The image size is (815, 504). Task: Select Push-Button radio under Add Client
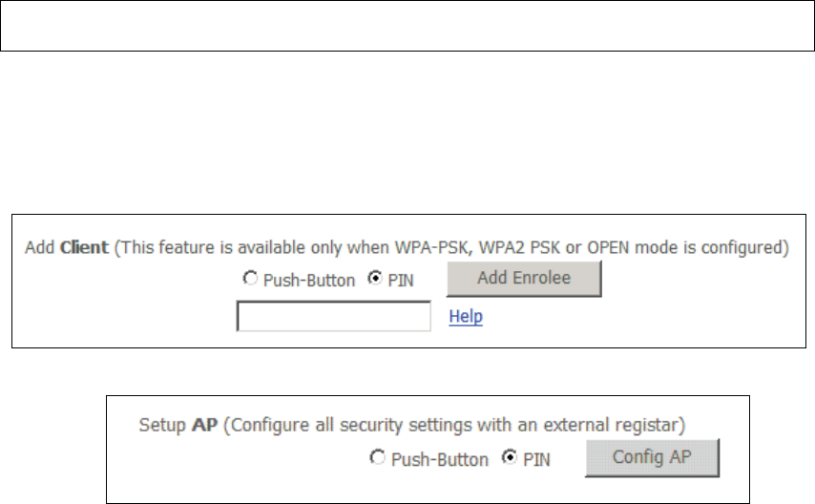click(250, 279)
